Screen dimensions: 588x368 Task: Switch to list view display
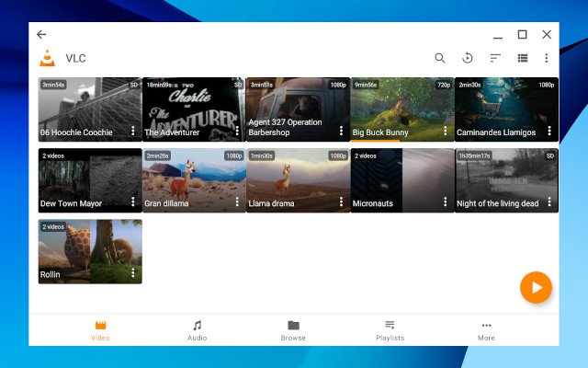point(523,58)
